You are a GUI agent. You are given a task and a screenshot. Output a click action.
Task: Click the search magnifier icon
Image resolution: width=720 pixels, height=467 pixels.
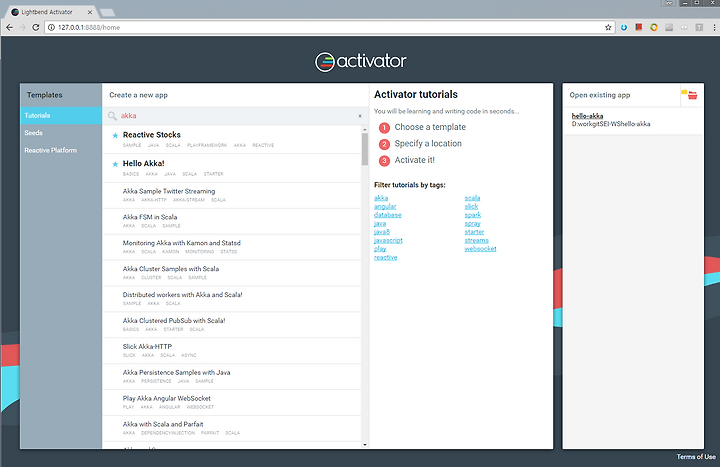click(x=112, y=116)
